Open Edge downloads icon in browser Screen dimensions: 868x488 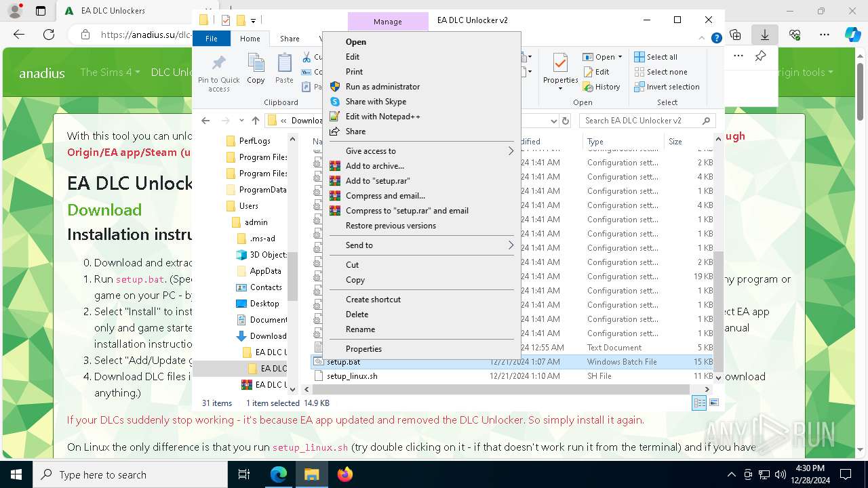(764, 35)
